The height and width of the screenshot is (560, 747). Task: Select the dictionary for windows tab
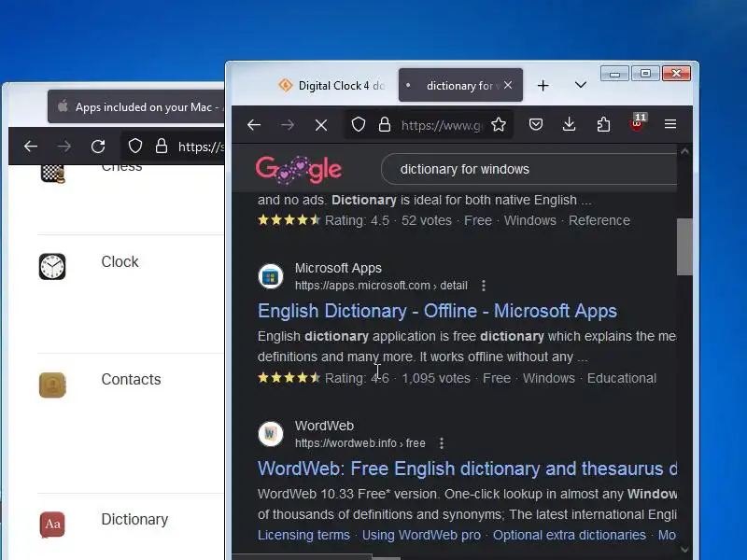tap(460, 85)
